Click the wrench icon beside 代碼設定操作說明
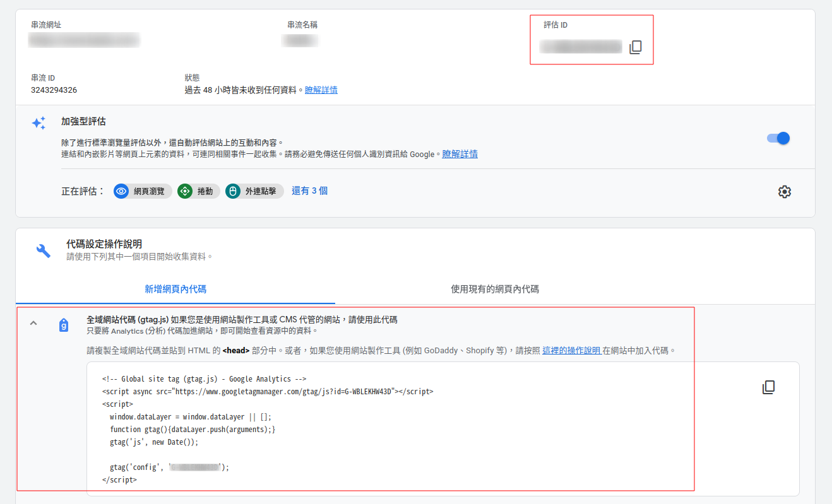Image resolution: width=832 pixels, height=504 pixels. pyautogui.click(x=44, y=250)
